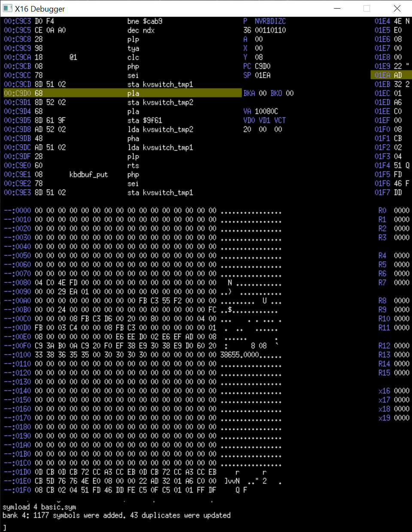Click stack entry 01E4
Viewport: 412px width, 532px height.
[392, 21]
